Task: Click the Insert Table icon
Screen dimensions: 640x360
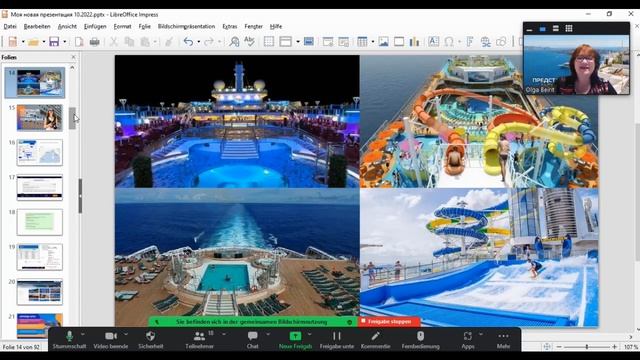Action: tap(362, 42)
